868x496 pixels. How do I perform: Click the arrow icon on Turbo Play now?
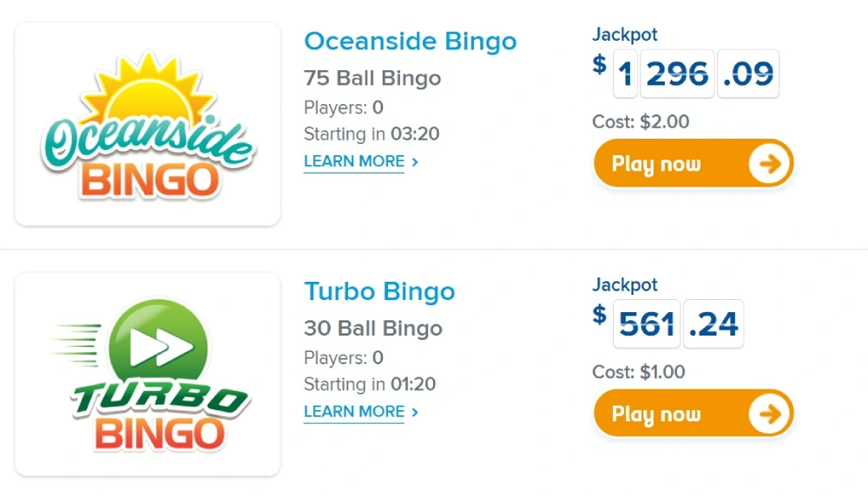point(769,414)
